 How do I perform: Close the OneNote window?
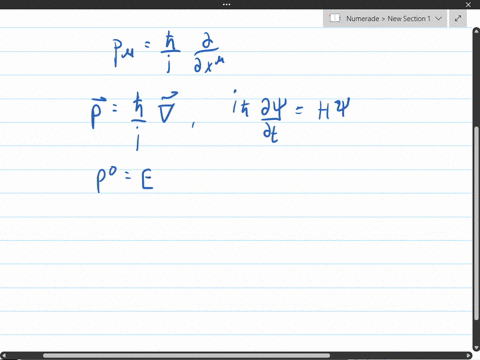[468, 4]
